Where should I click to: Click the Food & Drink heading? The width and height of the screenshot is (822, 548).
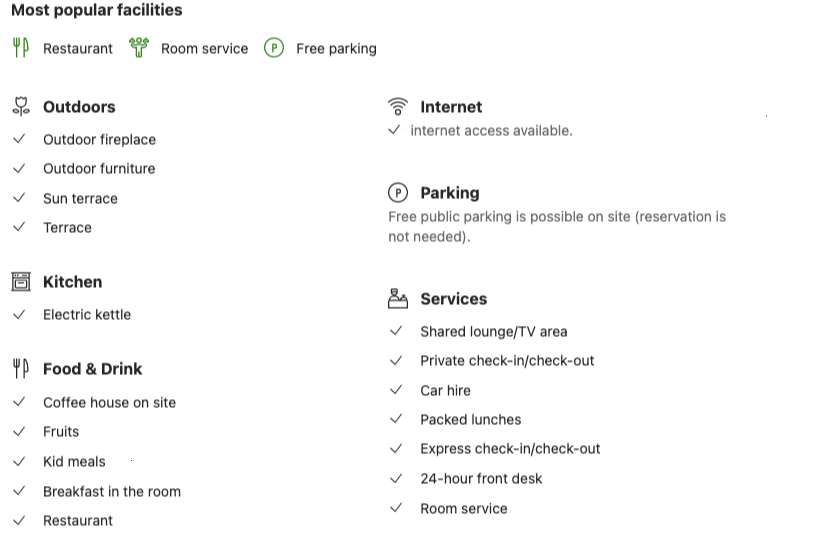[x=92, y=369]
